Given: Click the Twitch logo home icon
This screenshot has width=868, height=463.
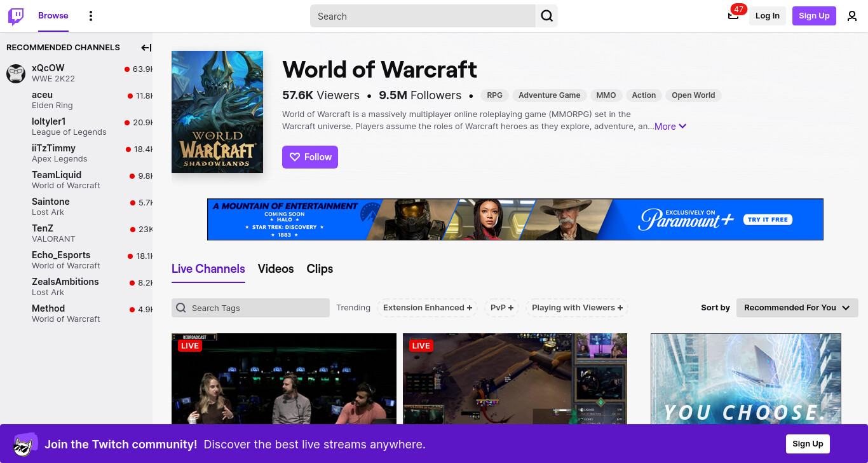Looking at the screenshot, I should [16, 16].
